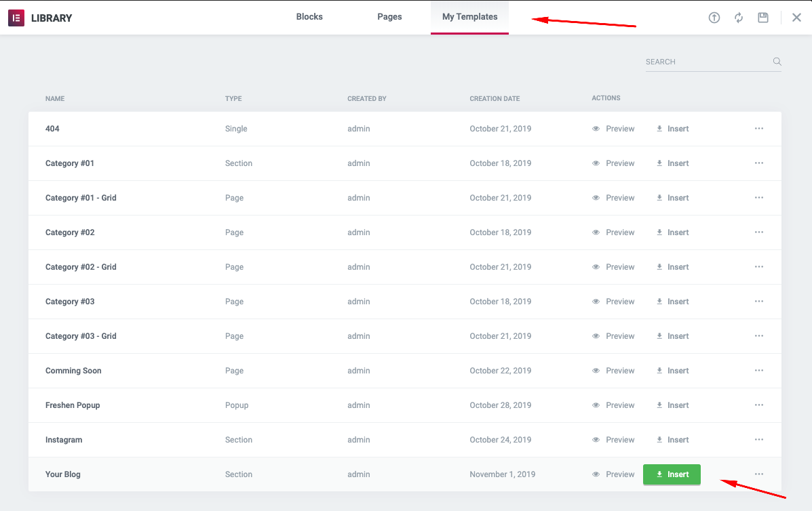812x511 pixels.
Task: Switch to the Pages tab
Action: [x=389, y=17]
